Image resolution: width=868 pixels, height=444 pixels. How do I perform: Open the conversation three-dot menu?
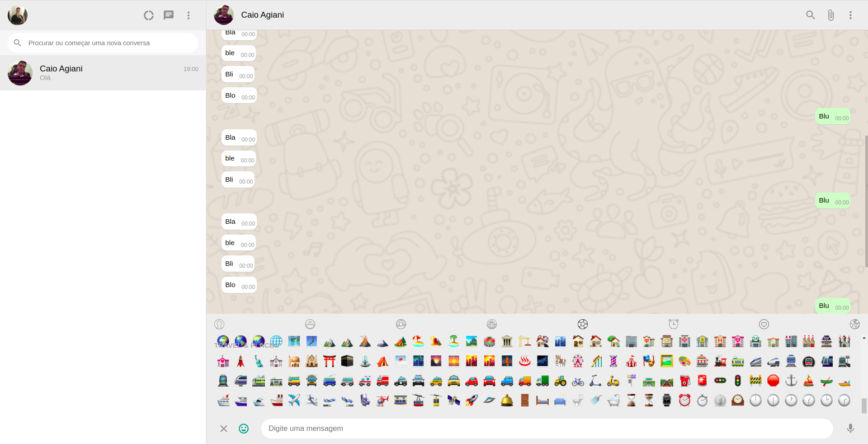(x=850, y=15)
